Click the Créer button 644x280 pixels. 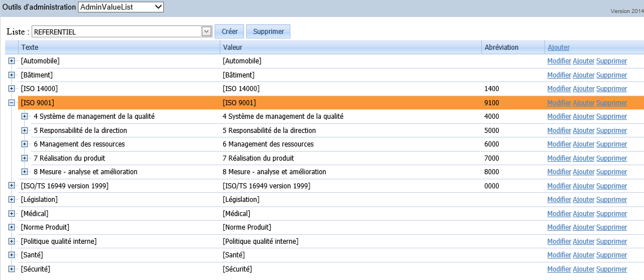229,32
